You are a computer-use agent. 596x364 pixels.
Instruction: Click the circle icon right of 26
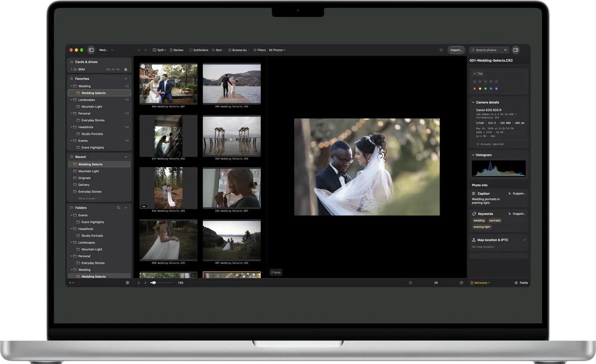tap(461, 283)
